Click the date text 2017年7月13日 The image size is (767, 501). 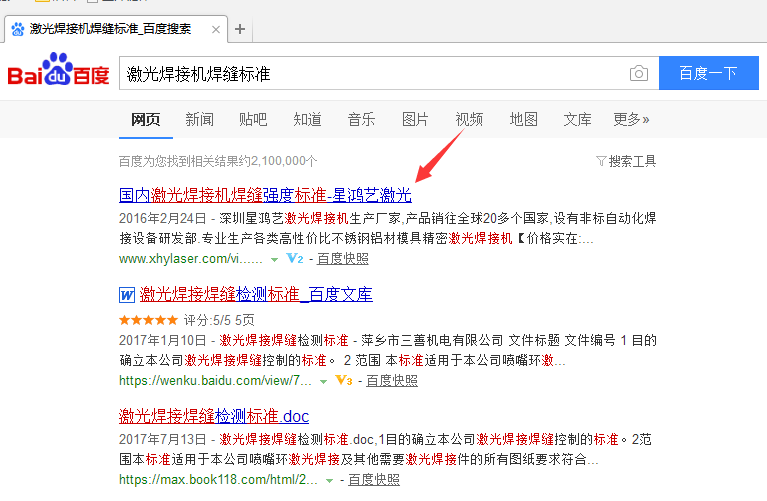[x=162, y=439]
